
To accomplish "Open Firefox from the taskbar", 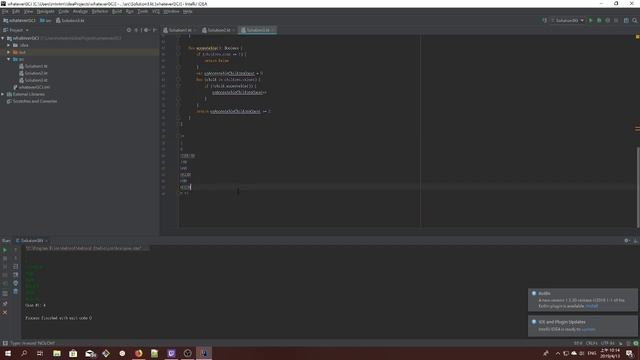I will 138,353.
